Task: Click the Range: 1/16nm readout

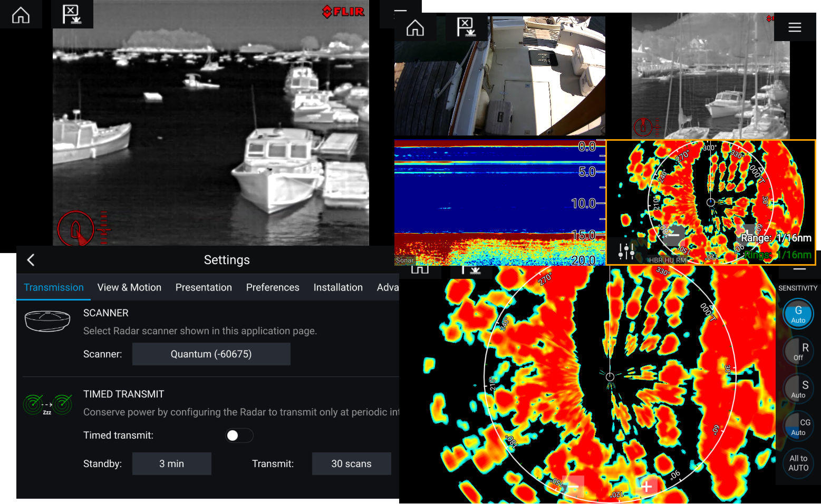Action: tap(776, 238)
